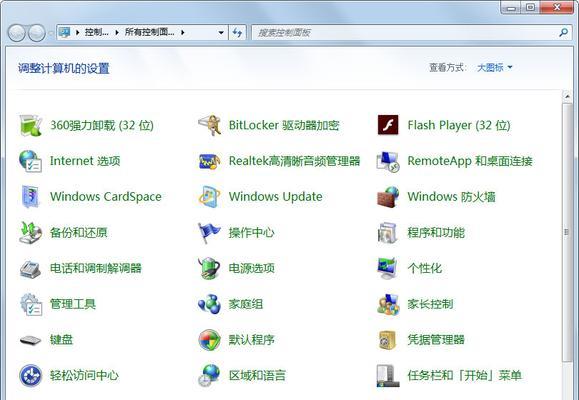The height and width of the screenshot is (400, 579).
Task: Open the 键盘 link
Action: point(61,339)
